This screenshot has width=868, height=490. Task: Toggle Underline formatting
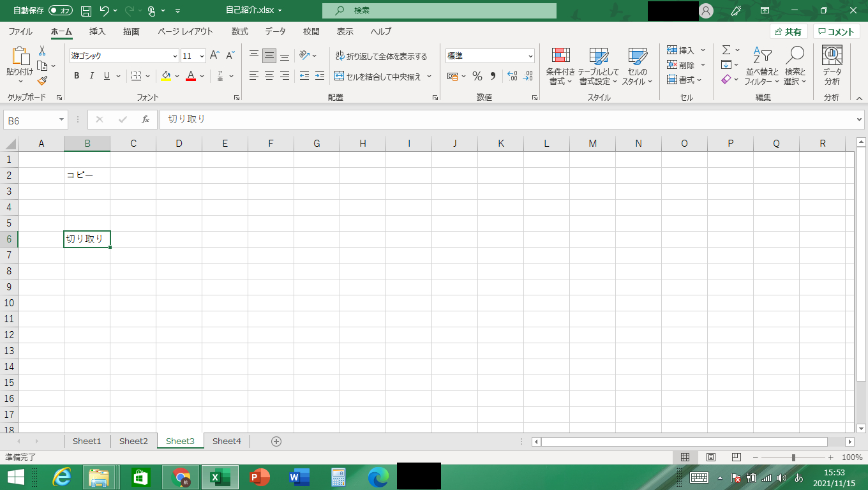(107, 76)
